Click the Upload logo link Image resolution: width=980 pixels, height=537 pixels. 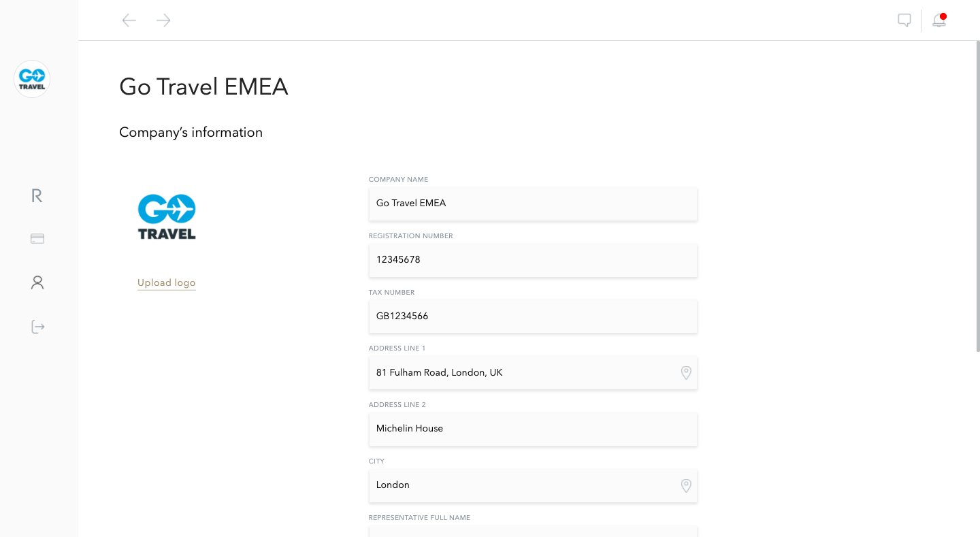(x=167, y=283)
